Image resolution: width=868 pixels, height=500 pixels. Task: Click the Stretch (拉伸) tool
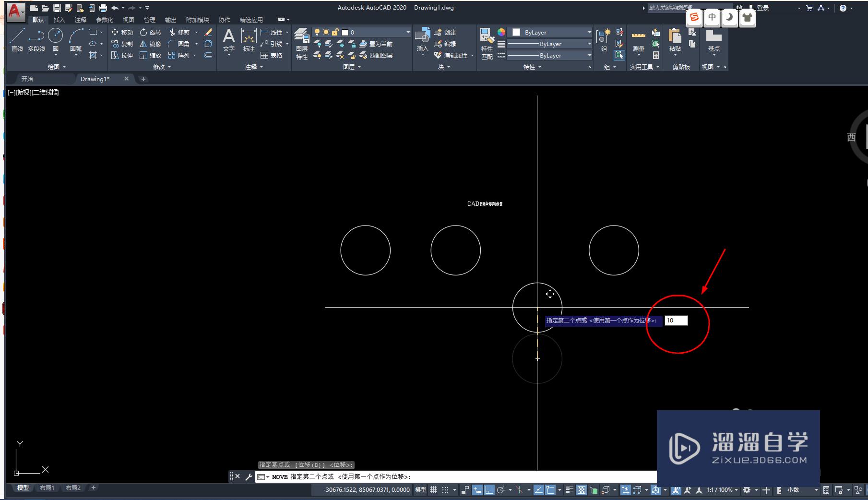122,55
